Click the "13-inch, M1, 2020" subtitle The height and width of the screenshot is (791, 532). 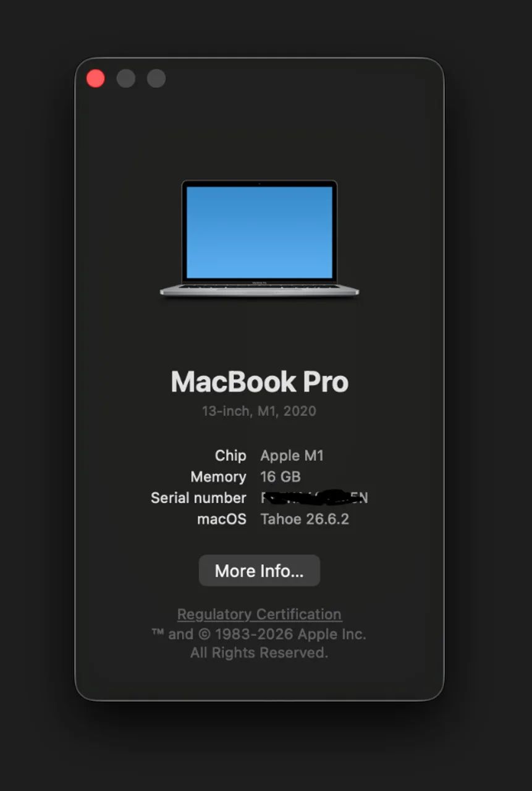tap(260, 411)
